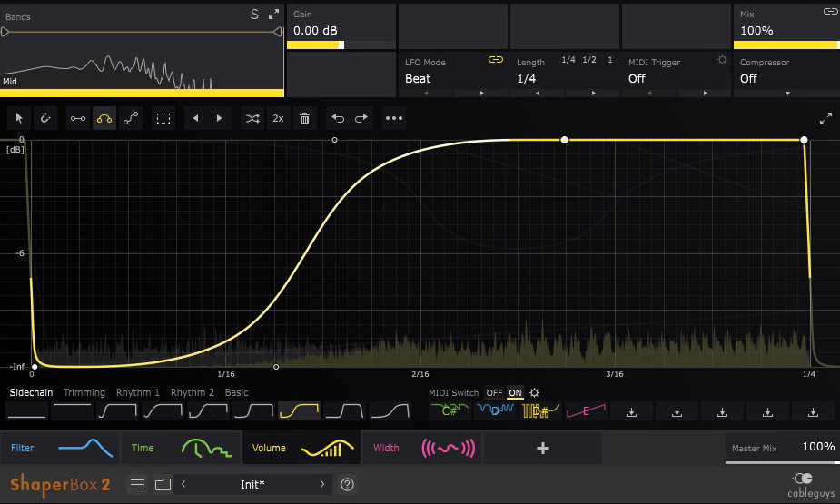Adjust the Master Mix slider
Image resolution: width=840 pixels, height=504 pixels.
click(x=782, y=462)
